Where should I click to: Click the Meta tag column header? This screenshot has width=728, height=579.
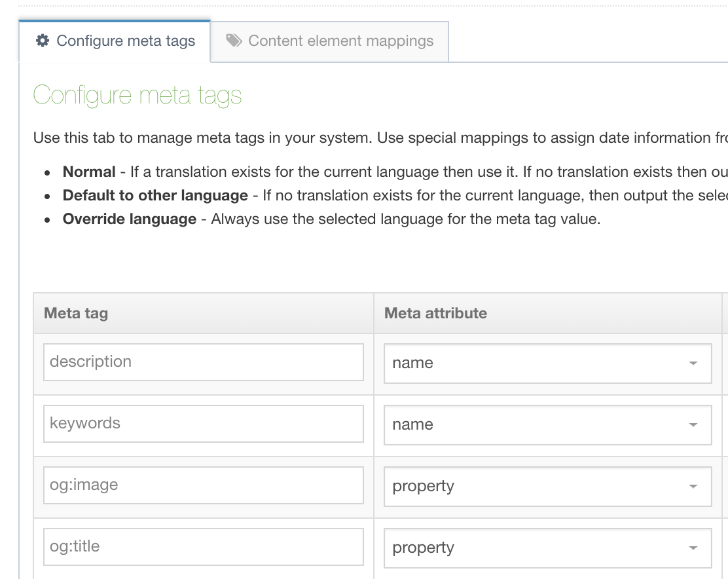click(x=76, y=313)
